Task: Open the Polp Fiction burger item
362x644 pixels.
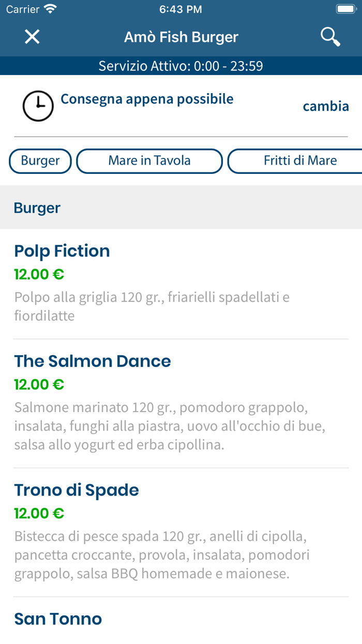Action: coord(62,251)
